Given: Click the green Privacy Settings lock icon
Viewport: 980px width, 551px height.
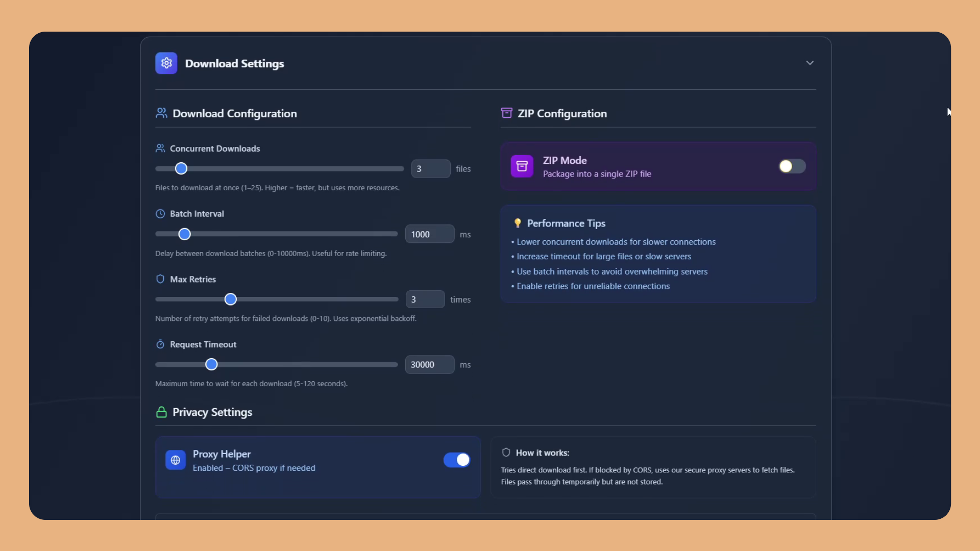Looking at the screenshot, I should tap(161, 412).
